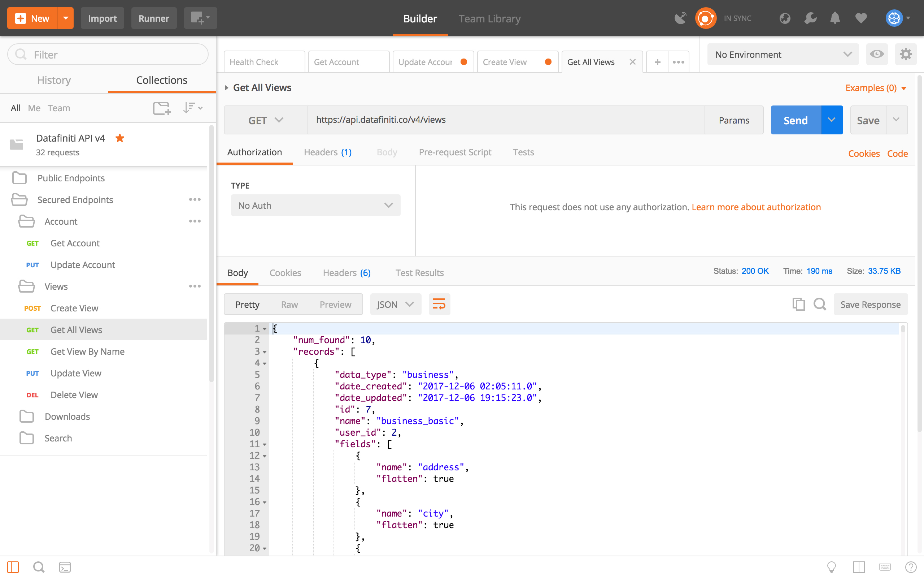Open the environment quick look eye
The height and width of the screenshot is (578, 924).
(877, 54)
